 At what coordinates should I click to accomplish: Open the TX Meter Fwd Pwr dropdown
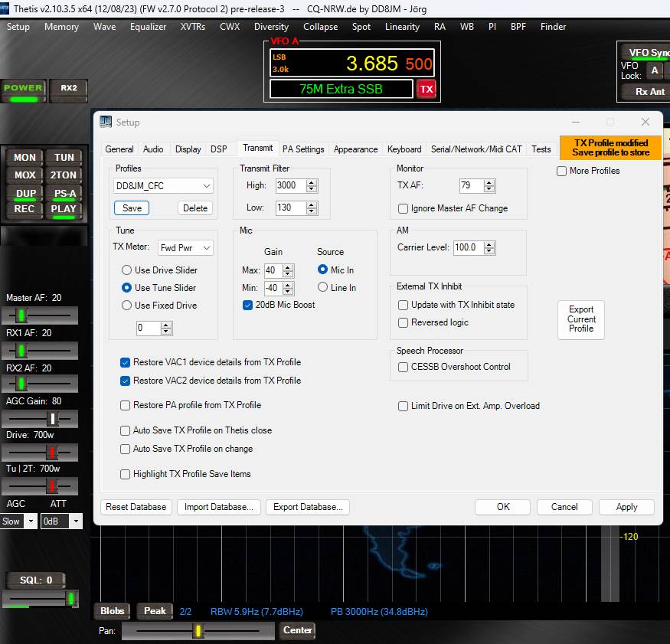pyautogui.click(x=185, y=248)
